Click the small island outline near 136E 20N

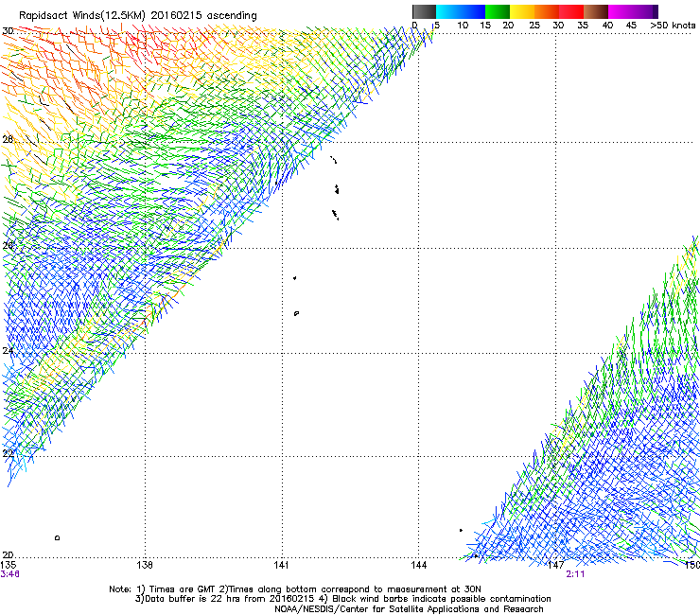pos(57,537)
